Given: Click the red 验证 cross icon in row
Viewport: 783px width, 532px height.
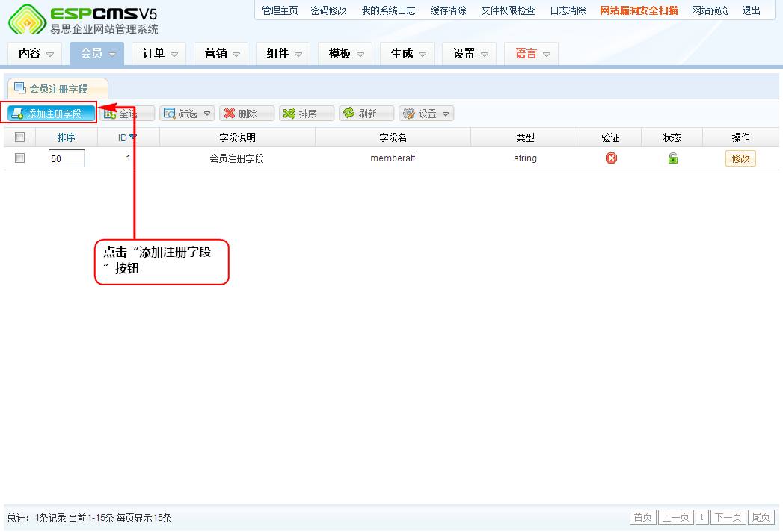Looking at the screenshot, I should (x=611, y=158).
